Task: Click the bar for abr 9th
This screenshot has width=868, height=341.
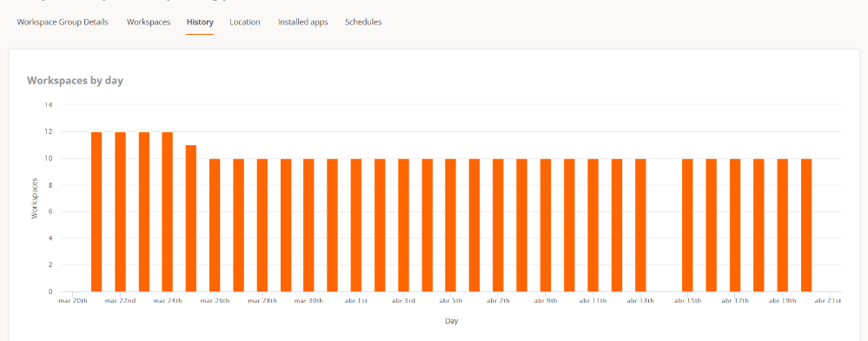Action: [x=546, y=225]
